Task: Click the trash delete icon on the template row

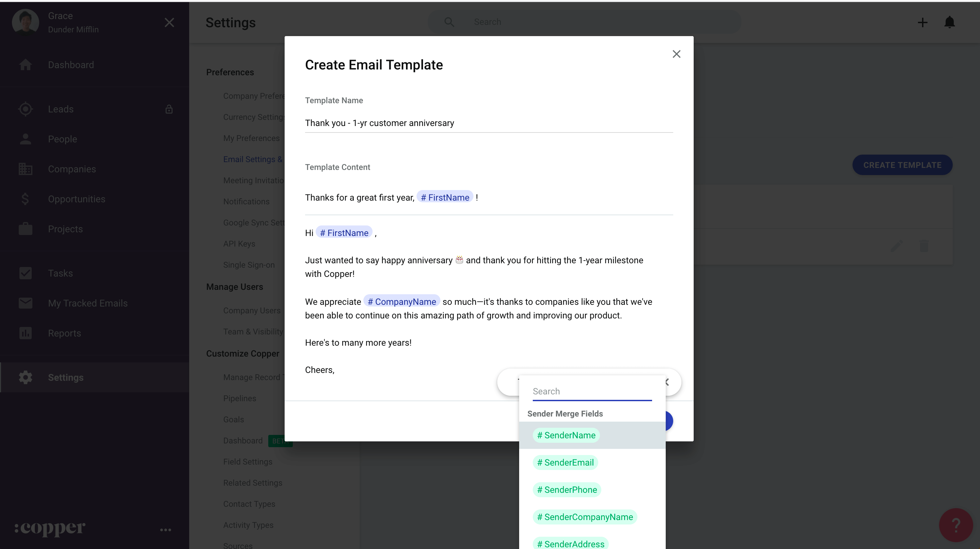Action: 924,246
